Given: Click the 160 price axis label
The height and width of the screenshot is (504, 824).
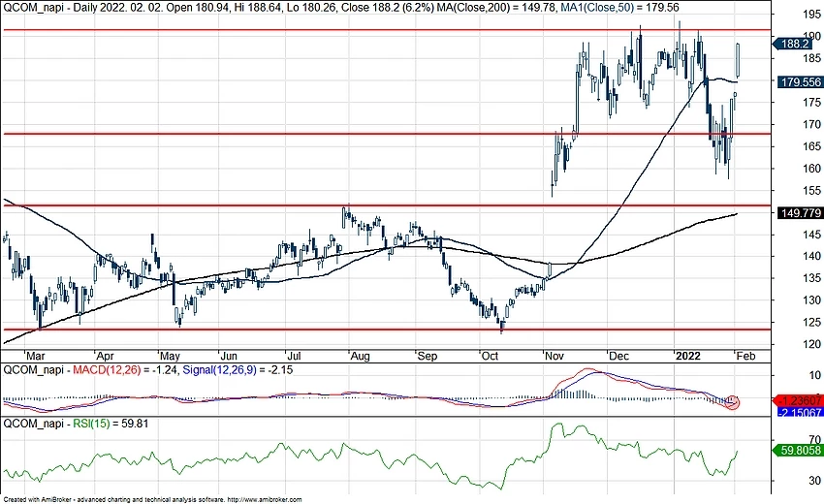Looking at the screenshot, I should (x=812, y=169).
